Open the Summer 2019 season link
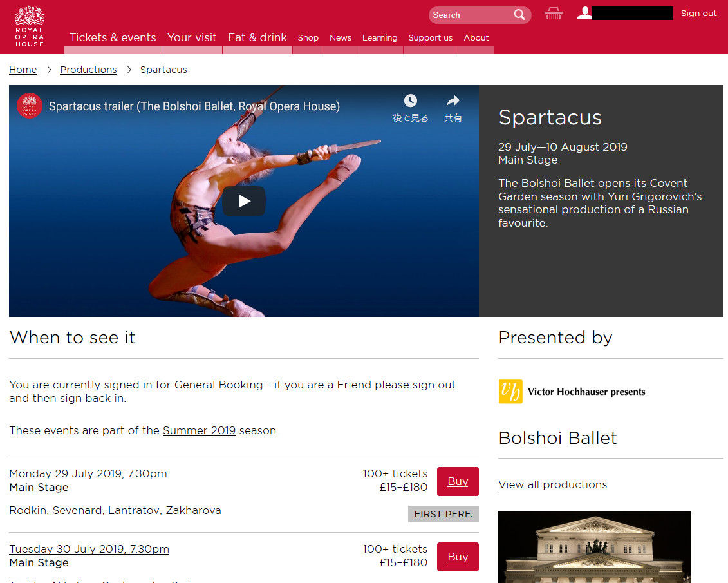 (x=199, y=430)
